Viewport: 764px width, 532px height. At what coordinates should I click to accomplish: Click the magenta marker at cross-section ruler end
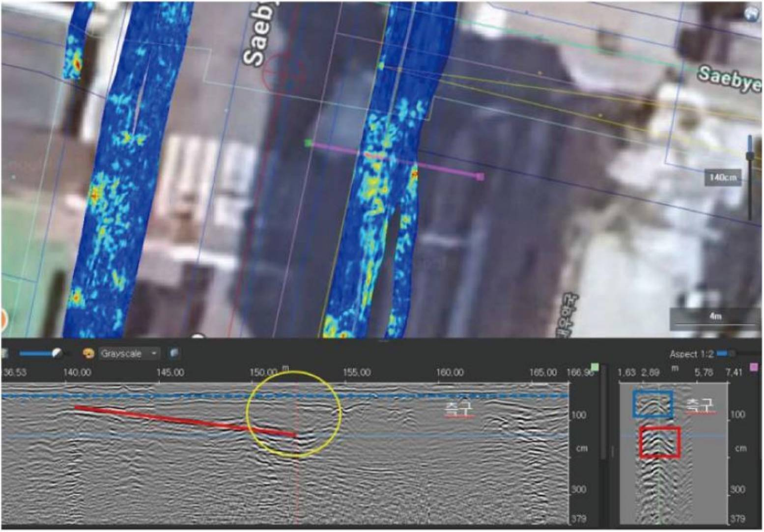pyautogui.click(x=754, y=367)
